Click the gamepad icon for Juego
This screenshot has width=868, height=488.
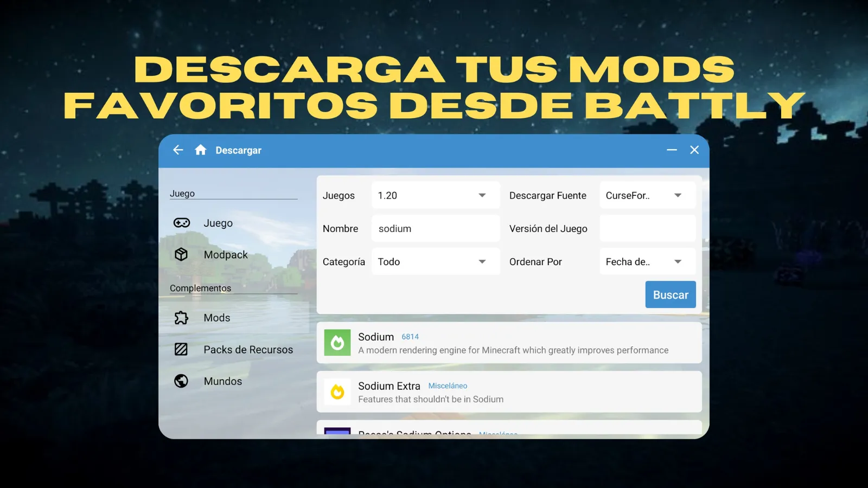[181, 223]
